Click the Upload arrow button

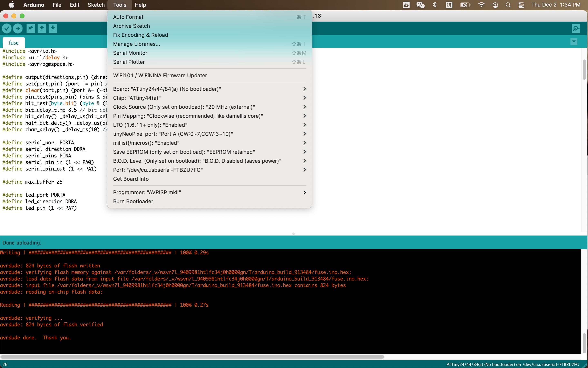(x=18, y=28)
